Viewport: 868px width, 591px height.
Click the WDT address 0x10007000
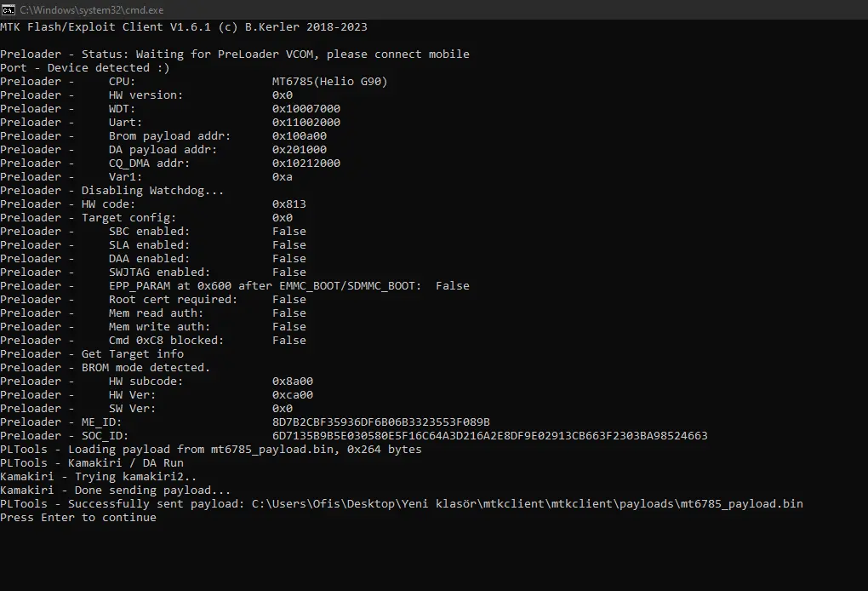click(x=306, y=108)
